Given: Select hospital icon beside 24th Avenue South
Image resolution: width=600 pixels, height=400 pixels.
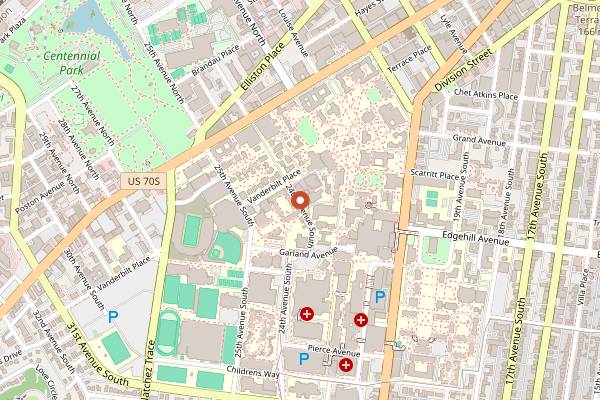Looking at the screenshot, I should [x=306, y=314].
